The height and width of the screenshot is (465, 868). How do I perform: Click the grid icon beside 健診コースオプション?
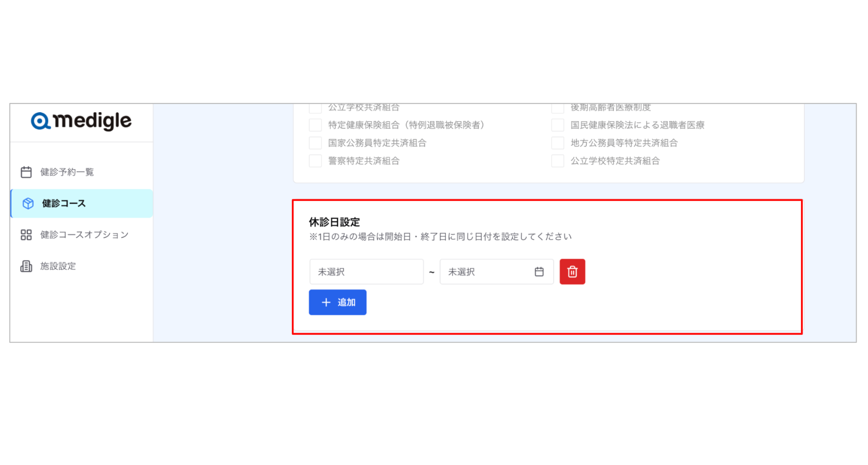coord(26,235)
